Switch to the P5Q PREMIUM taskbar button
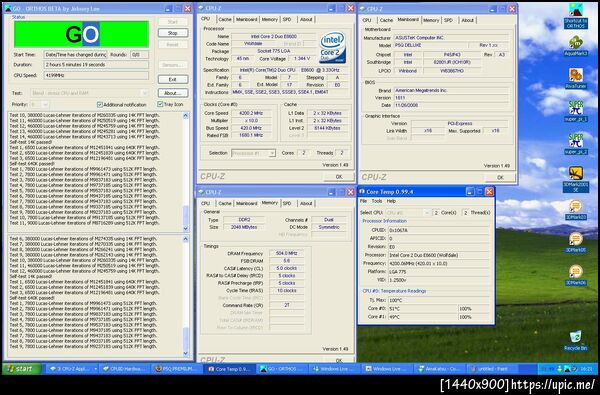Image resolution: width=600 pixels, height=395 pixels. [177, 369]
